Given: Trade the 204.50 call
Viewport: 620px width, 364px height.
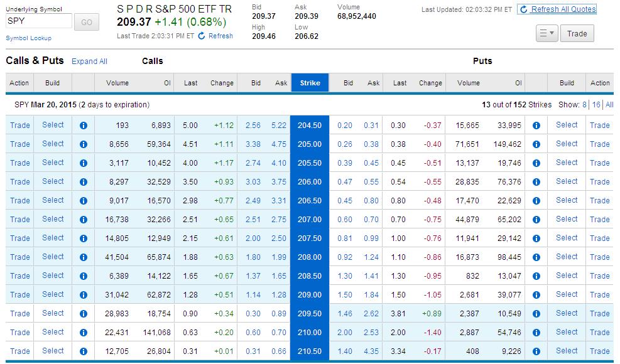Looking at the screenshot, I should pos(19,126).
